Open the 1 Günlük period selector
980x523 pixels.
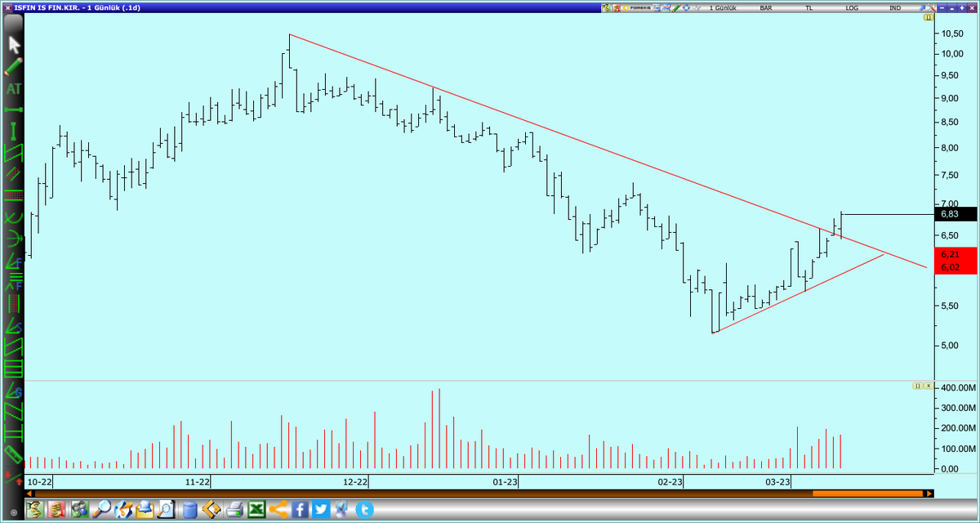723,7
